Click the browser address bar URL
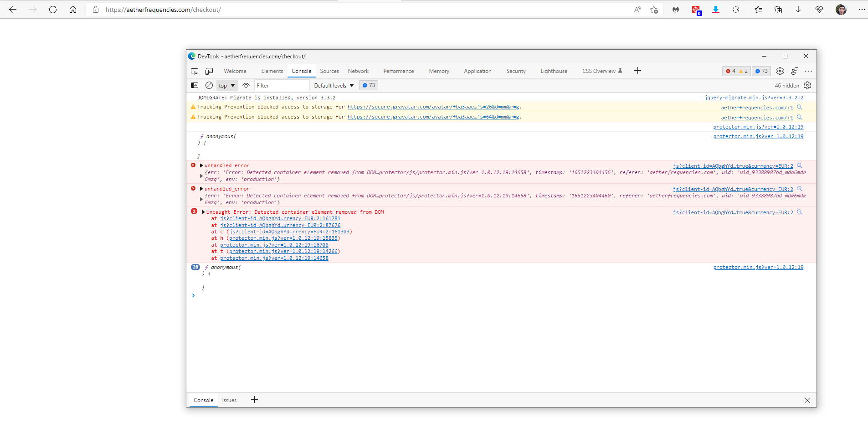 click(163, 10)
